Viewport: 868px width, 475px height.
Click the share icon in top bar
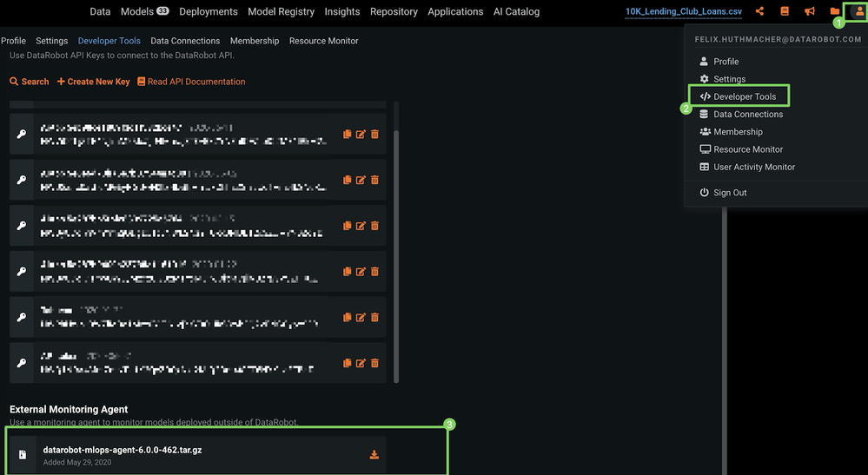coord(760,11)
